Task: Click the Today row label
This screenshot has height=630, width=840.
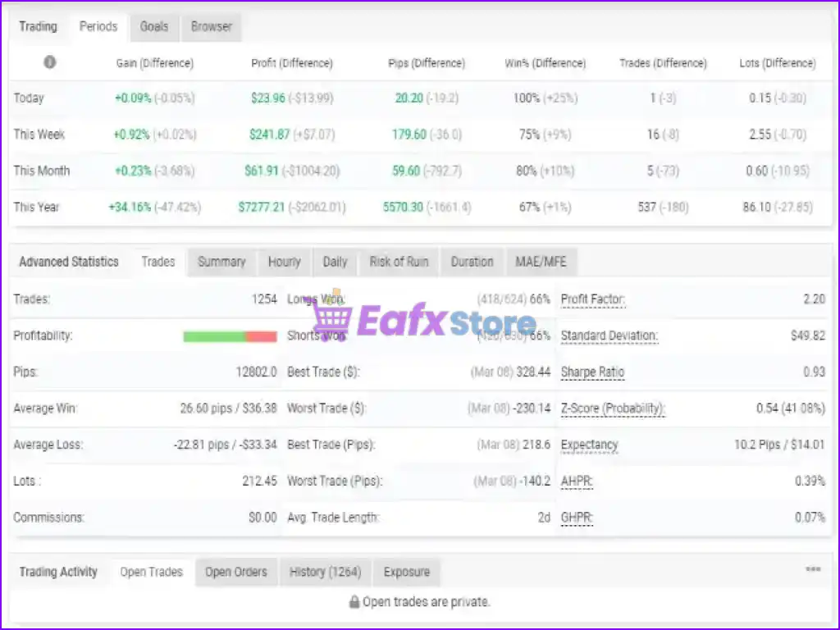Action: coord(29,98)
